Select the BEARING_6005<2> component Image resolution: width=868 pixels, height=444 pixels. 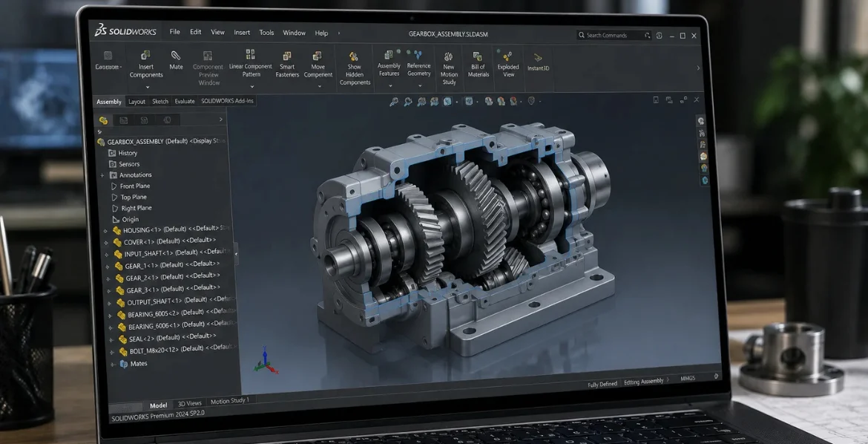(177, 313)
